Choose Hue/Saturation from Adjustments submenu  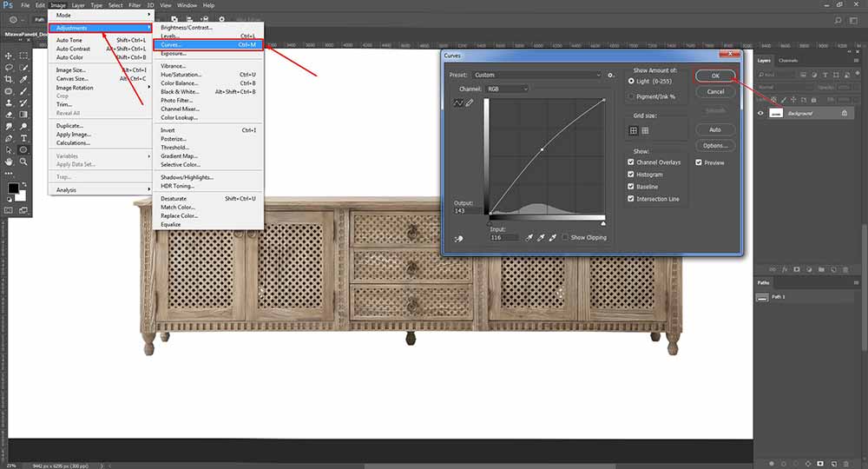coord(181,75)
